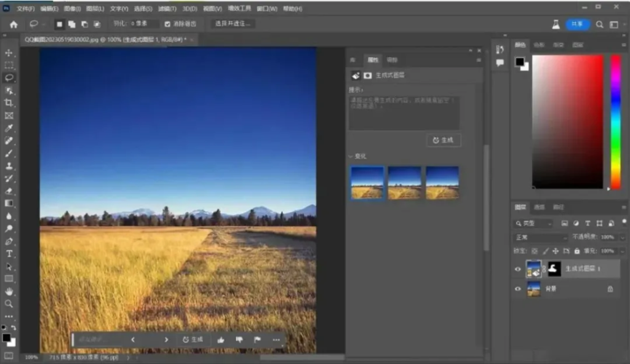Toggle the anti-alias checkbox in options bar
Image resolution: width=630 pixels, height=364 pixels.
[x=167, y=24]
